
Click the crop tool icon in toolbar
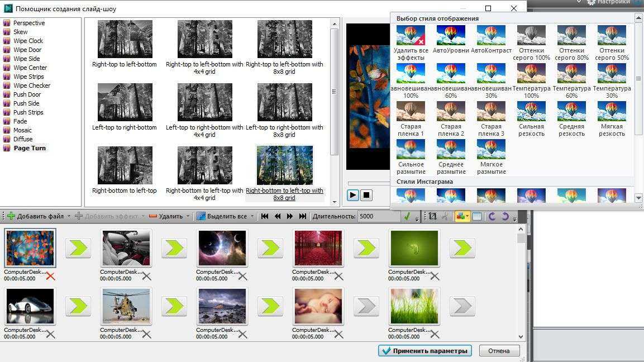coord(432,216)
